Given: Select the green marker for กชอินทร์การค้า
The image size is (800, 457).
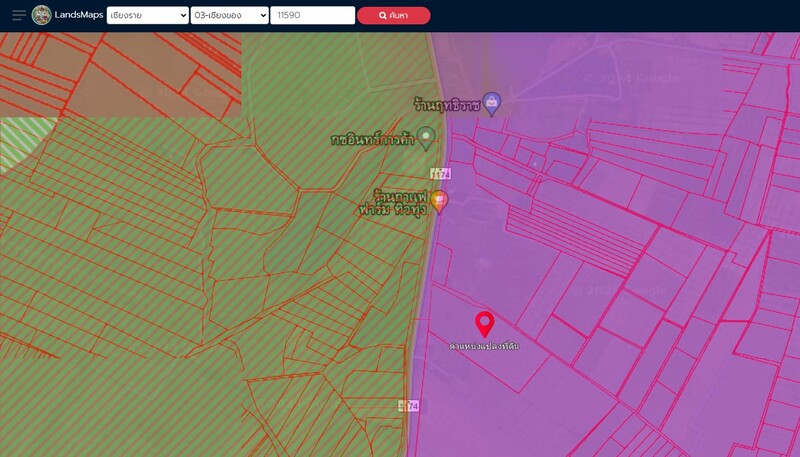Looking at the screenshot, I should (x=426, y=137).
